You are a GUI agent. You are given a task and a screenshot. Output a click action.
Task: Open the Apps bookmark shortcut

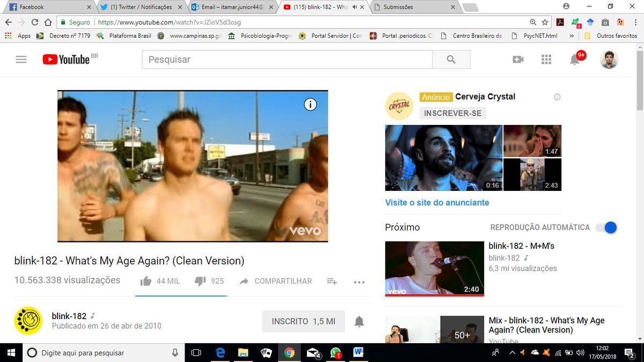click(18, 36)
